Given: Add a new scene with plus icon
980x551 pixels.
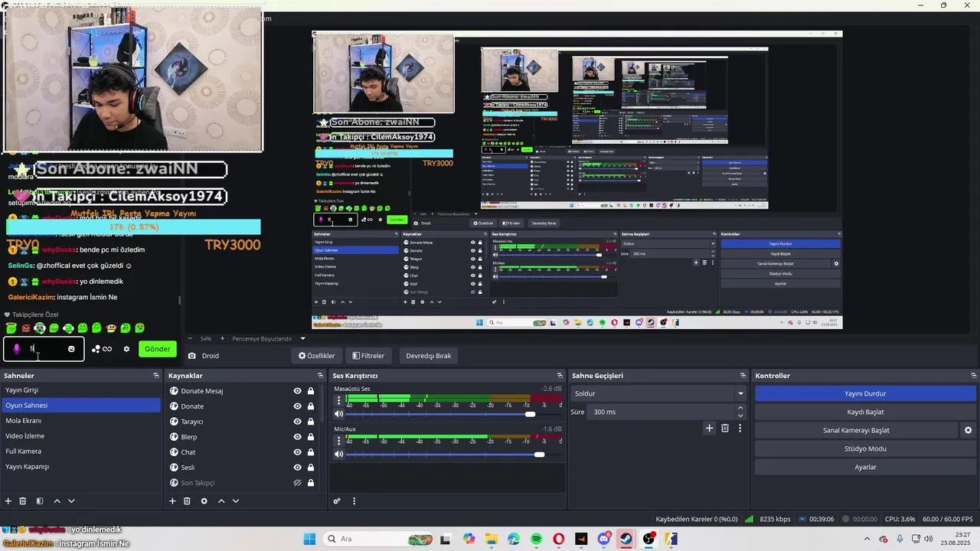Looking at the screenshot, I should click(8, 501).
